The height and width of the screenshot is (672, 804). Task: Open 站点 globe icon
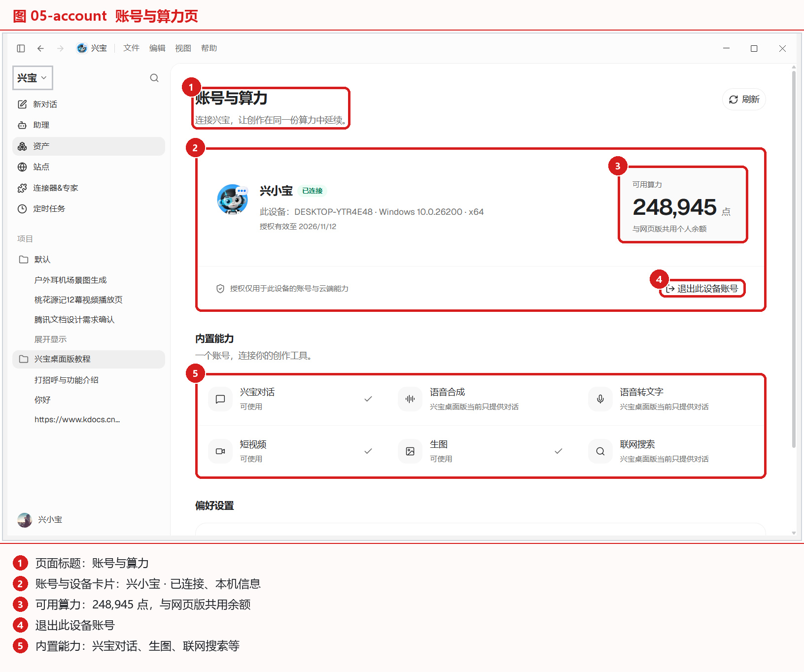(x=22, y=167)
